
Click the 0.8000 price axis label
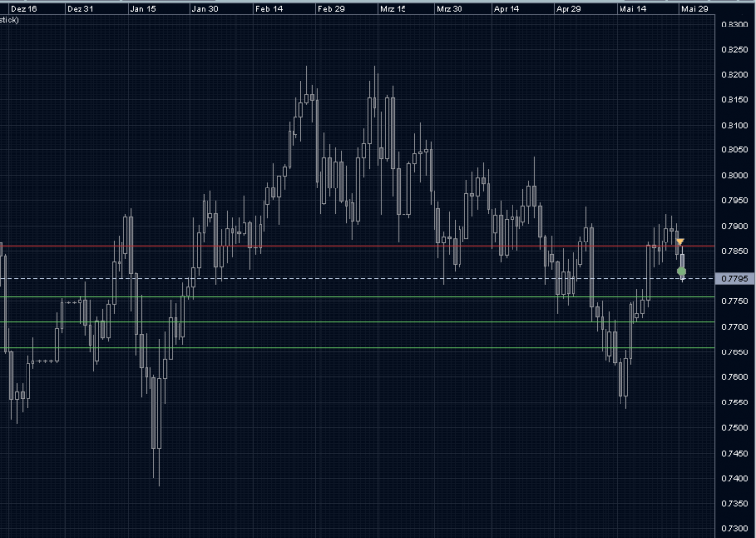click(734, 176)
